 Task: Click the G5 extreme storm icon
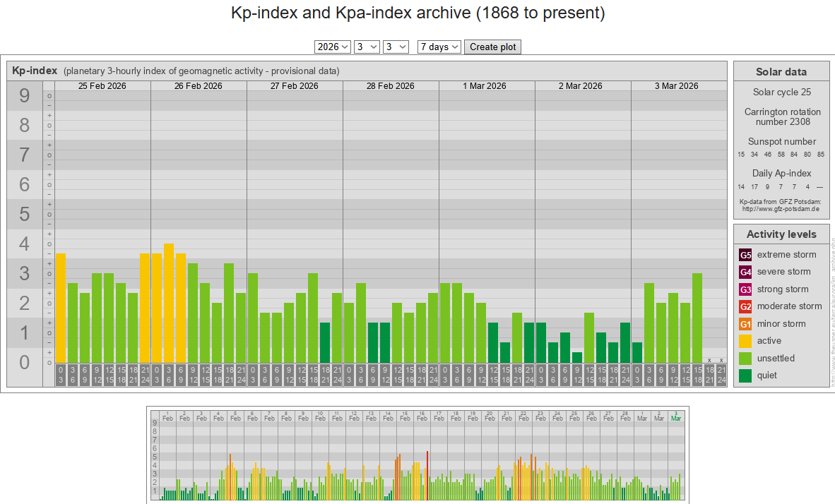pyautogui.click(x=745, y=255)
